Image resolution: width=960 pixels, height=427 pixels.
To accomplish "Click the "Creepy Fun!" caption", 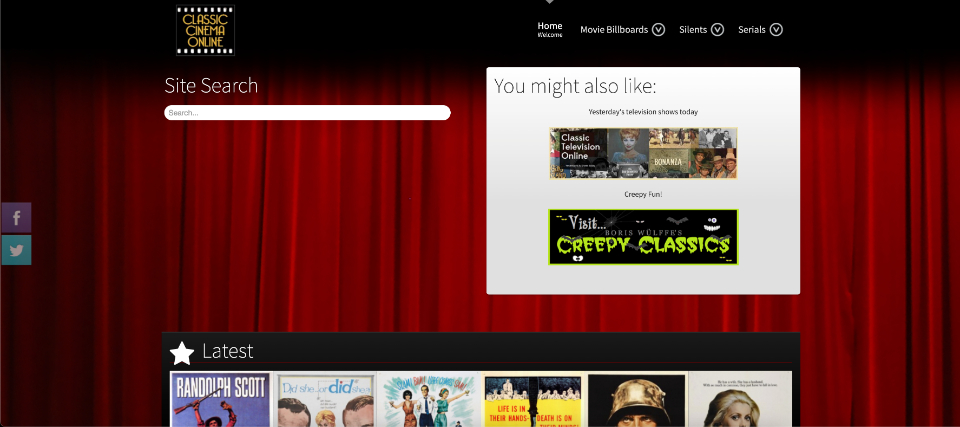I will click(643, 194).
